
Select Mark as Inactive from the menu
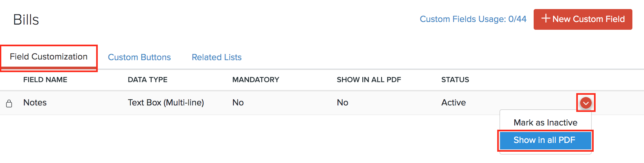(x=545, y=123)
